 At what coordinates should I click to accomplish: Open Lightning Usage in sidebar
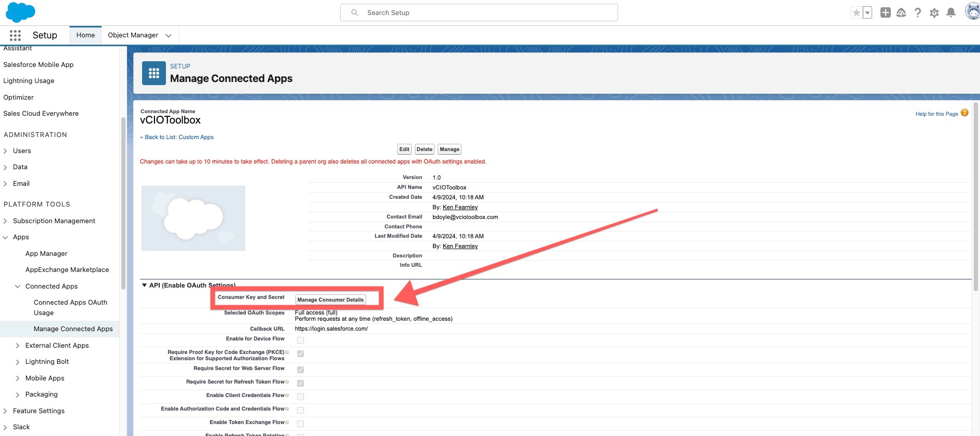click(29, 80)
